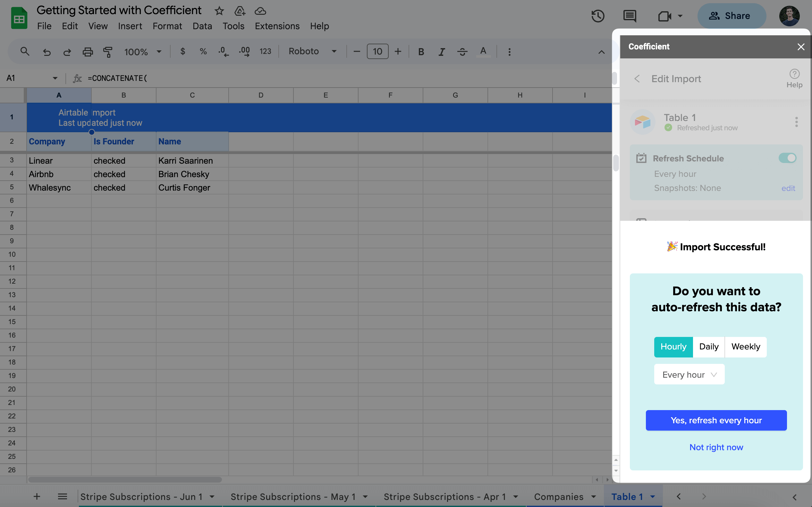This screenshot has width=812, height=507.
Task: Collapse the toolbar header with chevron
Action: 602,52
